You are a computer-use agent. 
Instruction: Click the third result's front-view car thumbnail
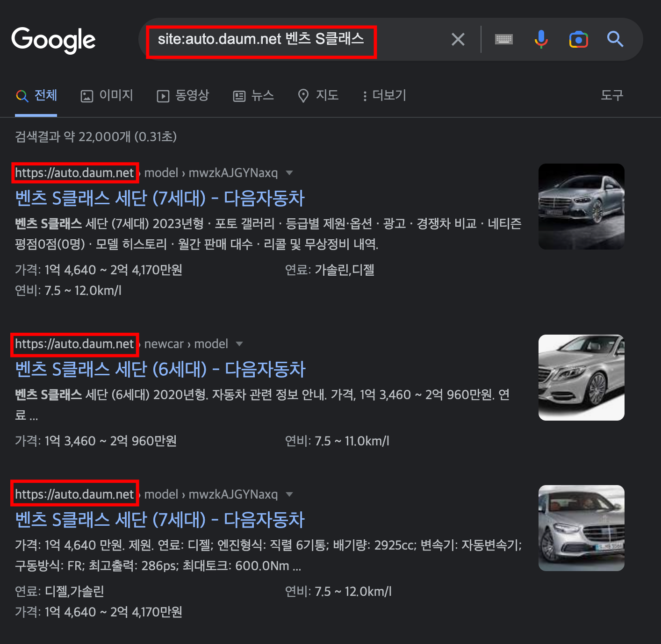tap(582, 528)
